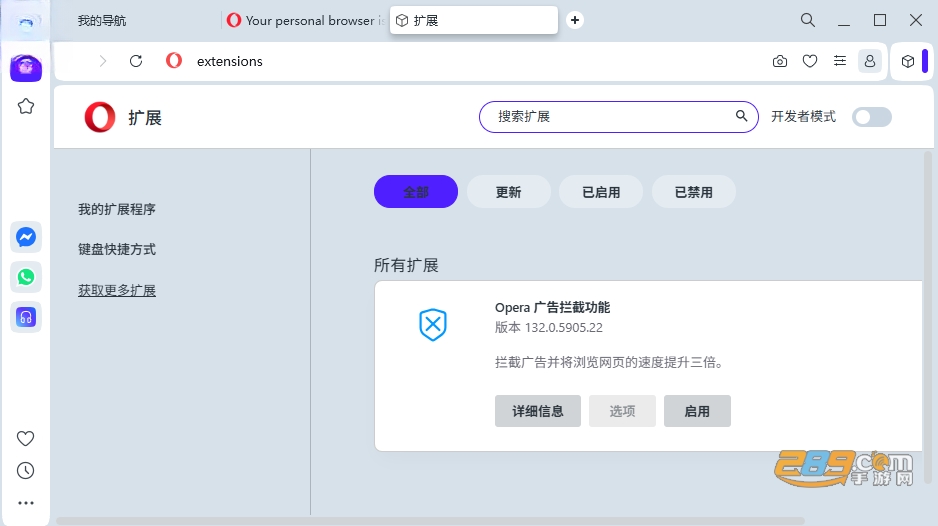Toggle developer mode switch
The image size is (938, 526).
[x=872, y=117]
